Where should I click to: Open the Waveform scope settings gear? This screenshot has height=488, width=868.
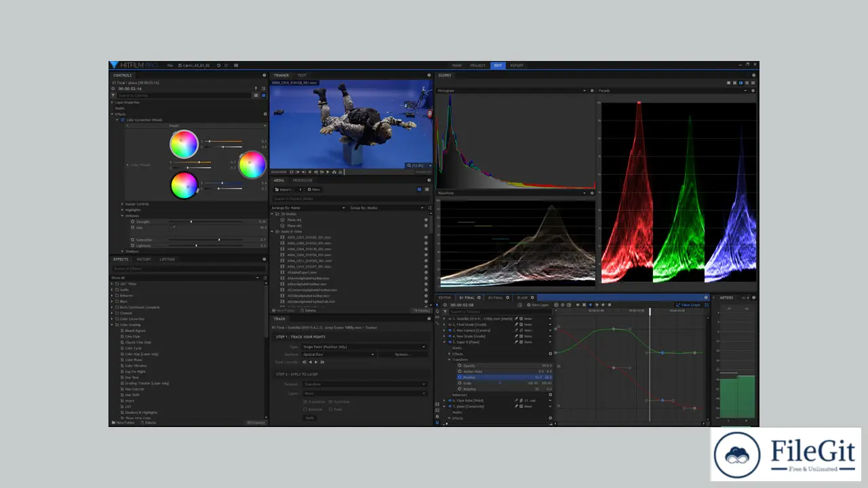pyautogui.click(x=592, y=193)
